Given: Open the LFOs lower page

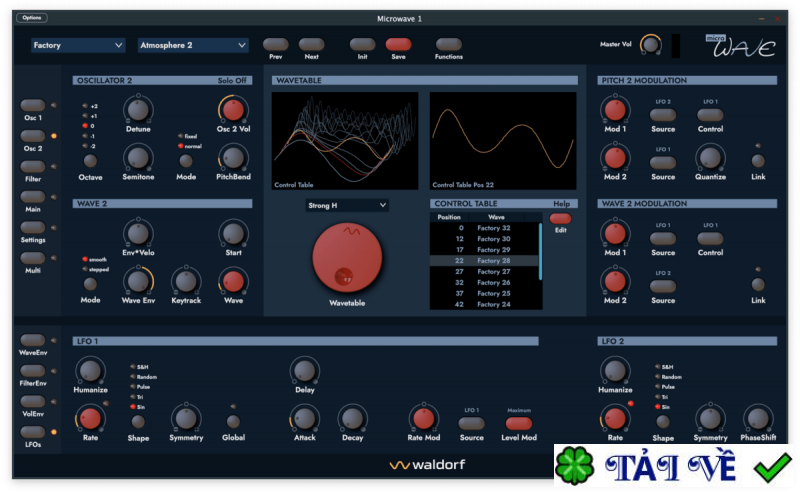Looking at the screenshot, I should coord(33,432).
